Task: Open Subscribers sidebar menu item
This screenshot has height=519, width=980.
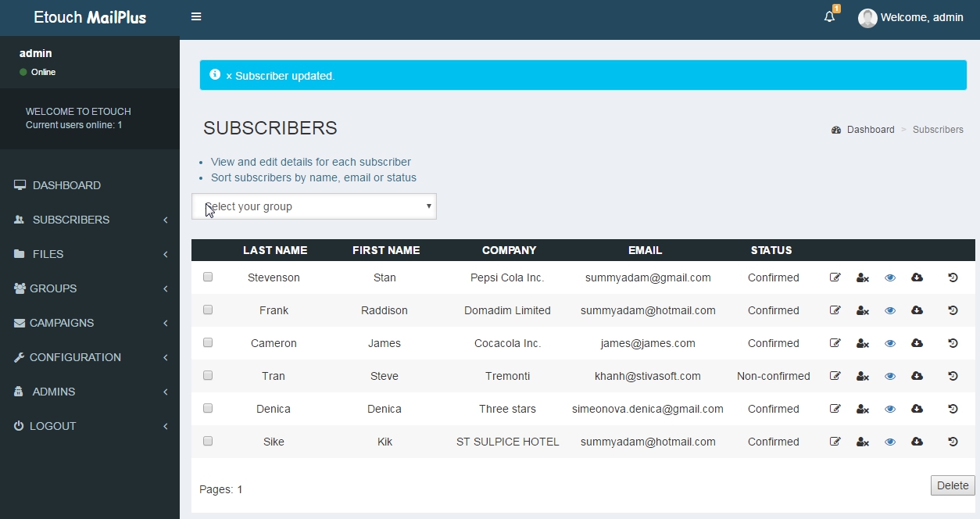Action: point(90,220)
